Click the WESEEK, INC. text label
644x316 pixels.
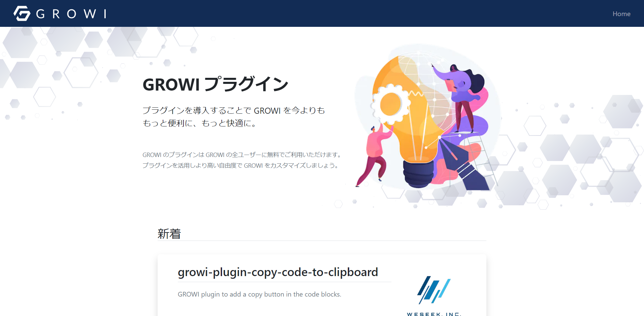pyautogui.click(x=434, y=314)
